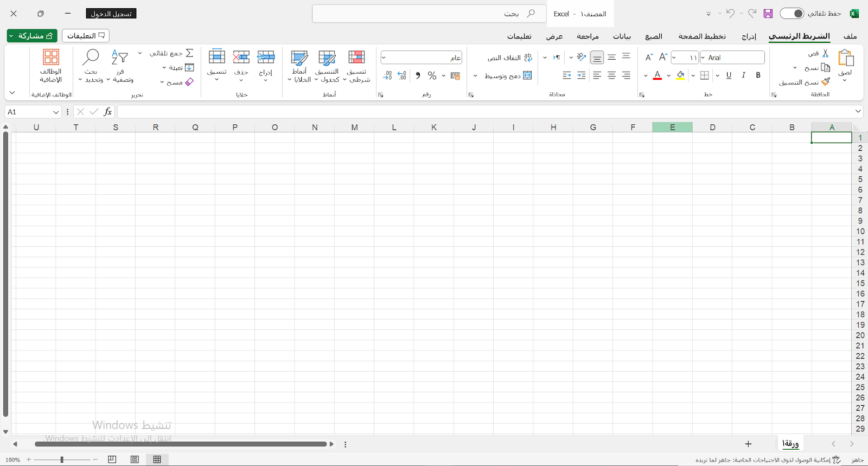Toggle Align Right horizontal alignment
This screenshot has width=868, height=466.
[626, 75]
